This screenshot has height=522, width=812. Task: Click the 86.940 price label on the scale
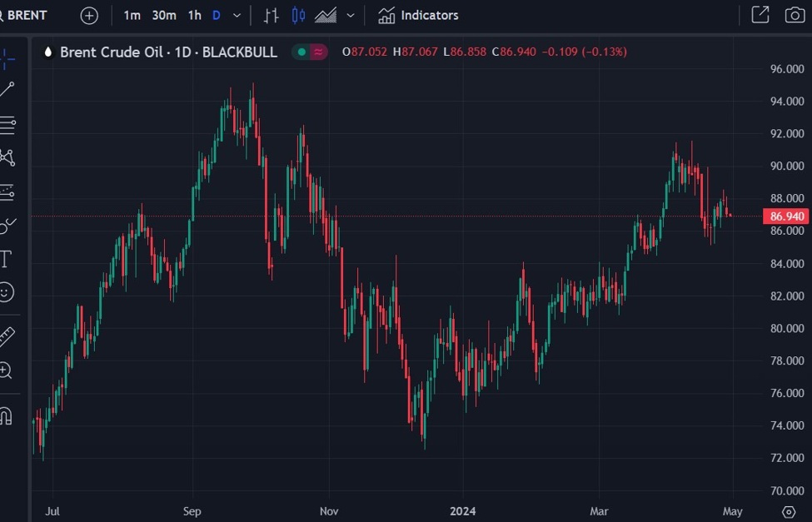785,216
